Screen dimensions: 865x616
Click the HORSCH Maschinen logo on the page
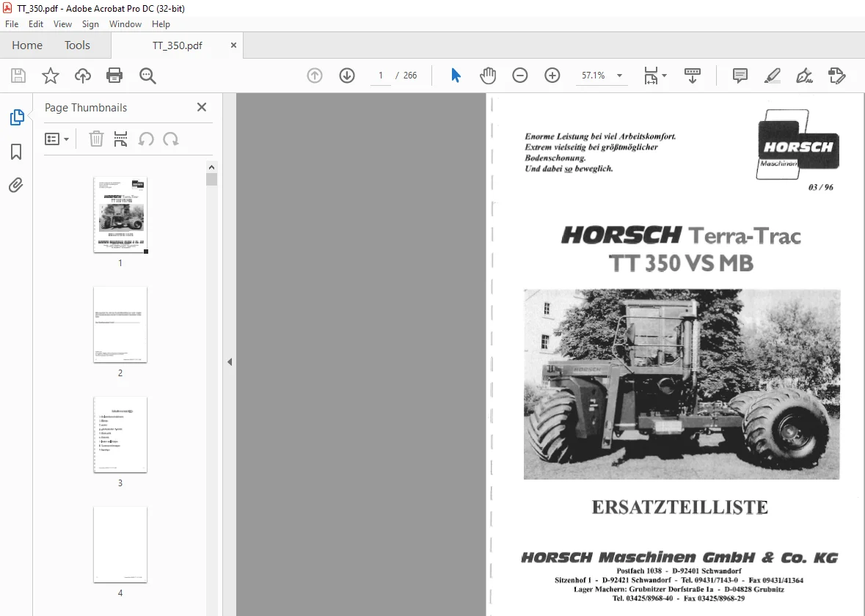pyautogui.click(x=798, y=144)
